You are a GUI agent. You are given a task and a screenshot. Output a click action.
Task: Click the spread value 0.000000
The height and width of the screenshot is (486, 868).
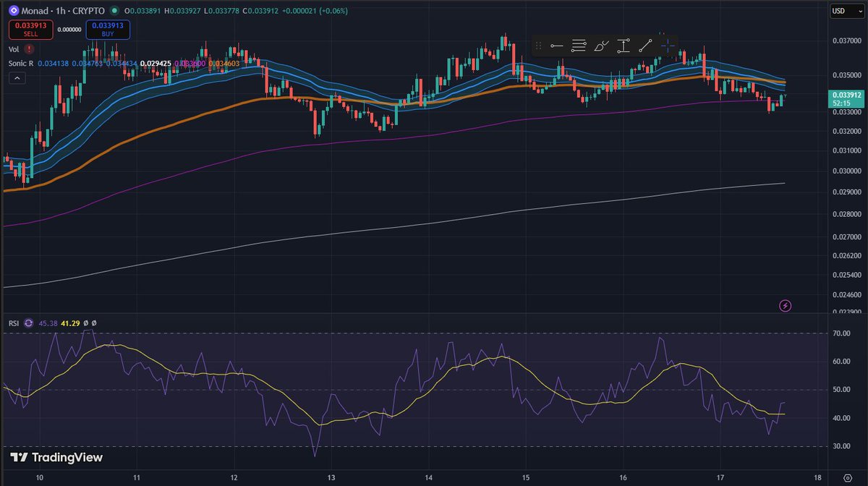coord(69,30)
